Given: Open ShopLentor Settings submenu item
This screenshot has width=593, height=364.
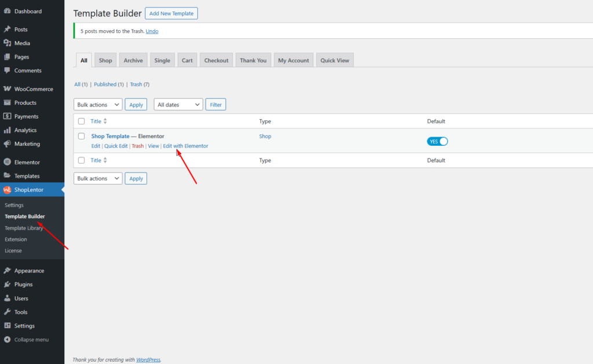Looking at the screenshot, I should [x=14, y=205].
